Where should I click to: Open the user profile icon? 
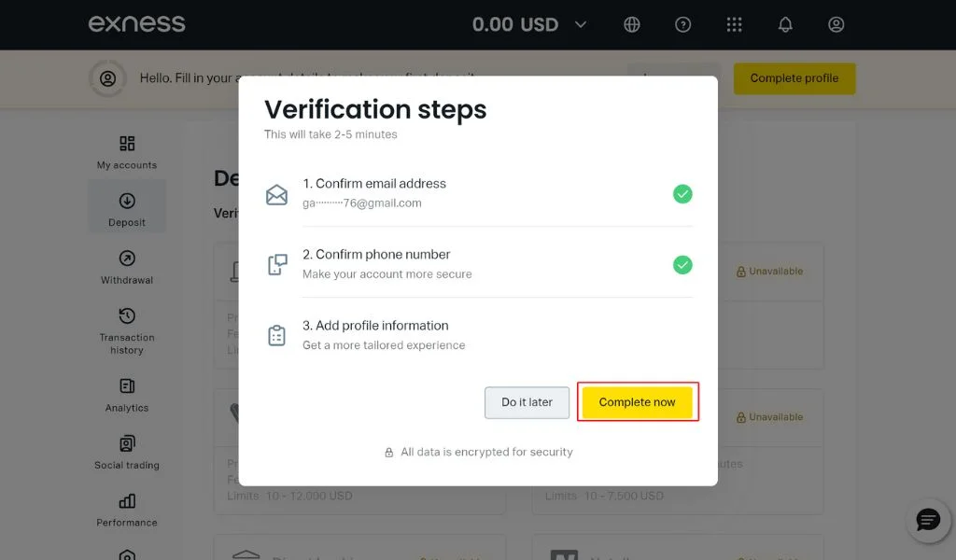[836, 25]
